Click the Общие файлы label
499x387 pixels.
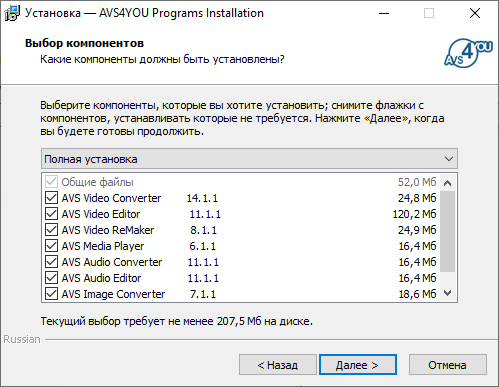(97, 182)
